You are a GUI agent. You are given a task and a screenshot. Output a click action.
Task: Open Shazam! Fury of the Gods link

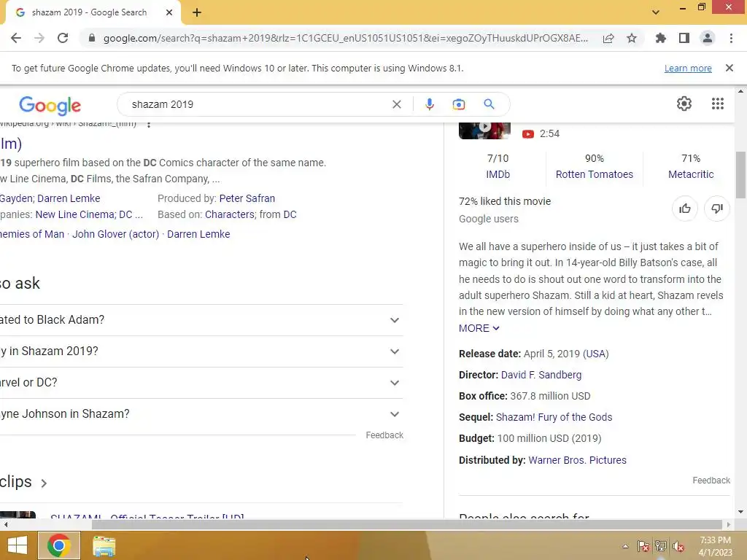554,417
